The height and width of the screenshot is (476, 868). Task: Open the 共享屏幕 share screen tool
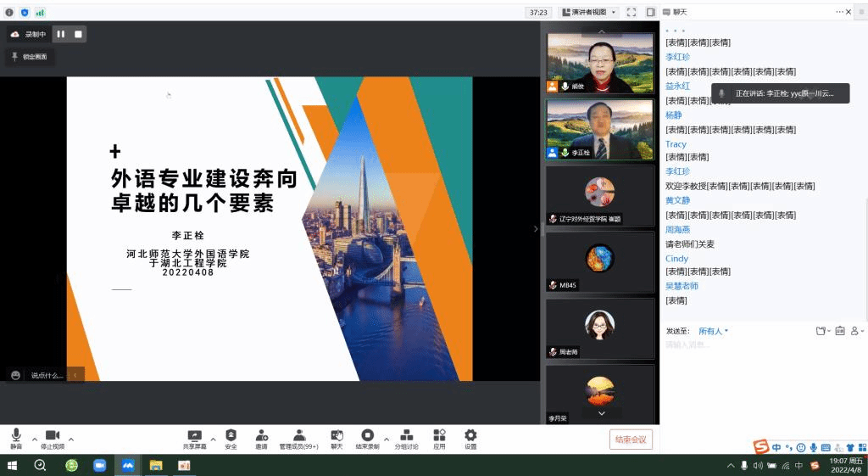click(x=194, y=439)
